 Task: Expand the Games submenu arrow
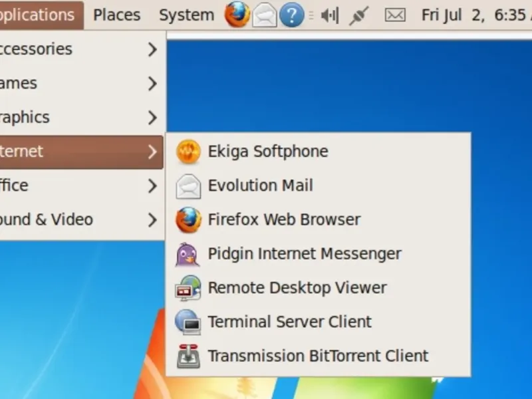pos(153,84)
